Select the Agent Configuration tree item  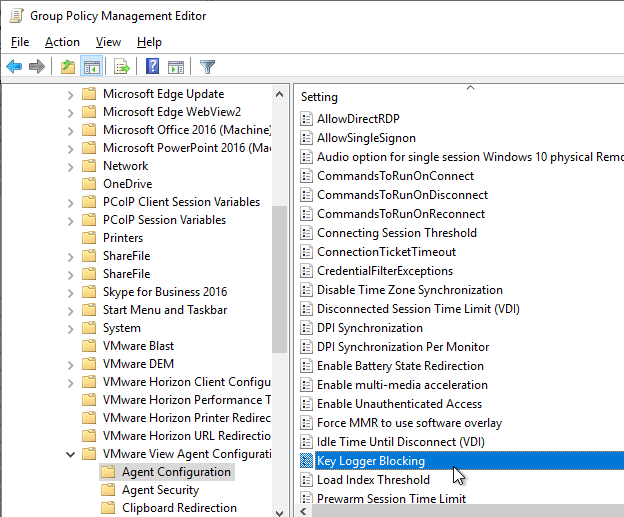pyautogui.click(x=176, y=472)
